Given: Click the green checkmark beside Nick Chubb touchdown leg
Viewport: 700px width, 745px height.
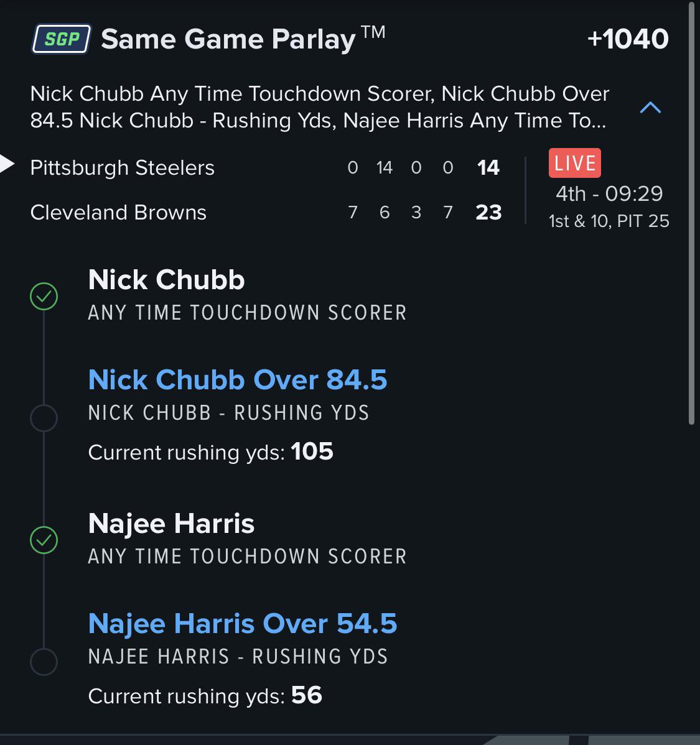Looking at the screenshot, I should coord(42,297).
